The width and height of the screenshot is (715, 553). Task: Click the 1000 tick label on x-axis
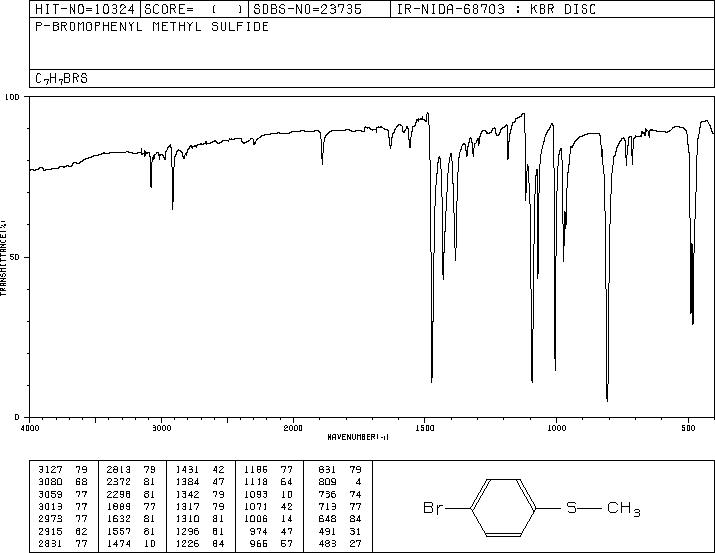(x=556, y=428)
